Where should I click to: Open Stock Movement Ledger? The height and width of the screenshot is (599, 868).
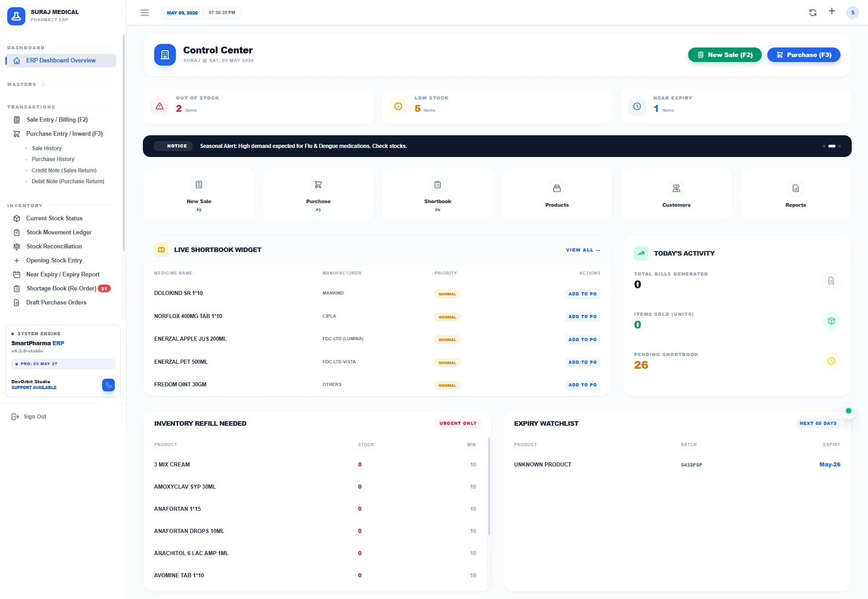pyautogui.click(x=59, y=233)
